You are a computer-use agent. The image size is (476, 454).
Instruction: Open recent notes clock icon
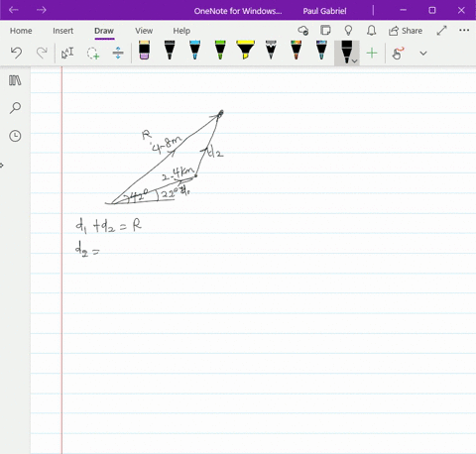[x=15, y=136]
